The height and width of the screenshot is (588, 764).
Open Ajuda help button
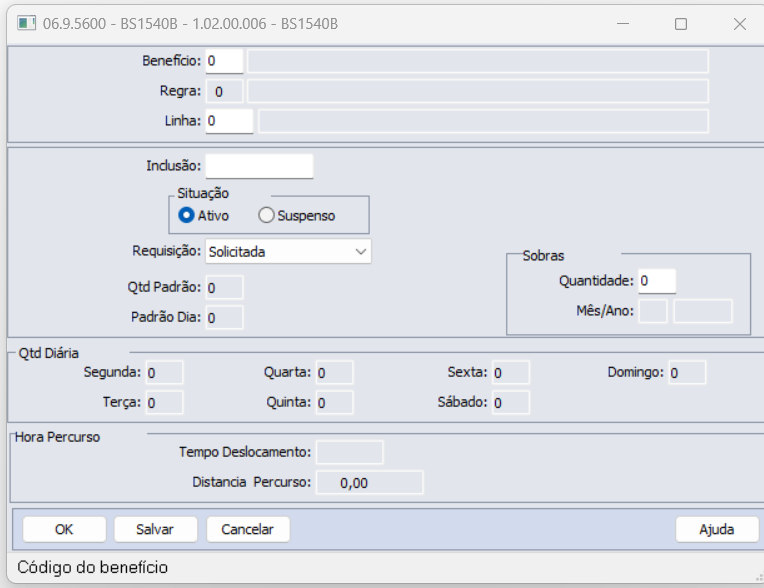click(x=717, y=530)
